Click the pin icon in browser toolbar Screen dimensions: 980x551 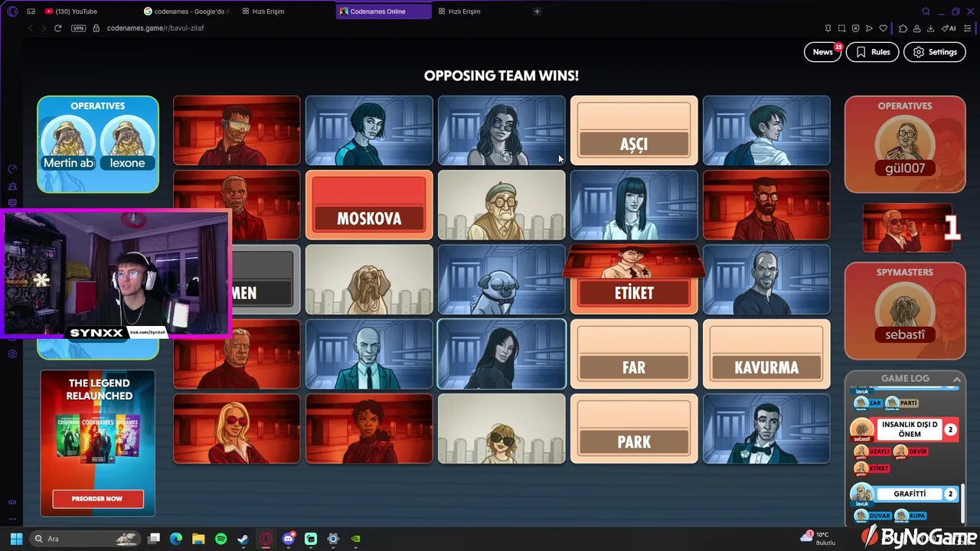coord(828,28)
